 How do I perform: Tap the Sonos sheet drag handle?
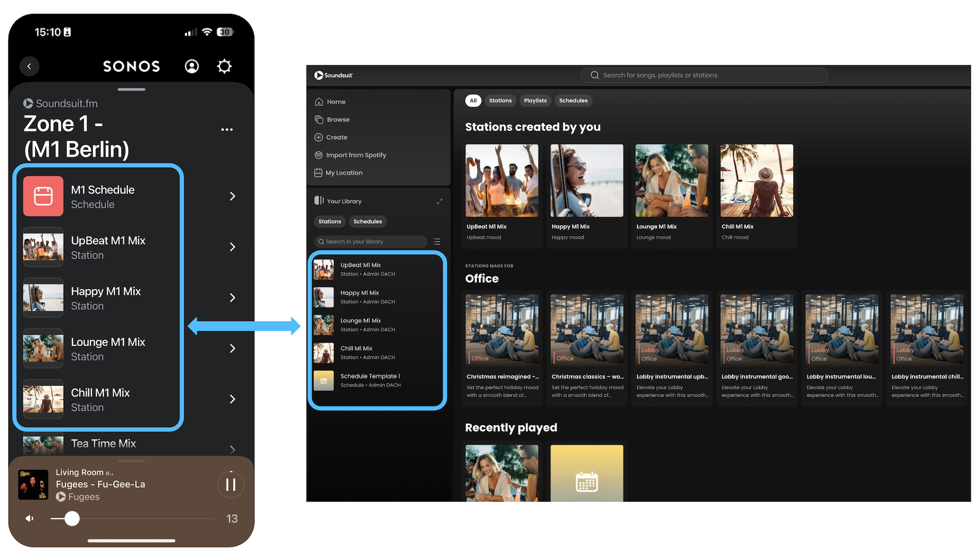tap(132, 90)
